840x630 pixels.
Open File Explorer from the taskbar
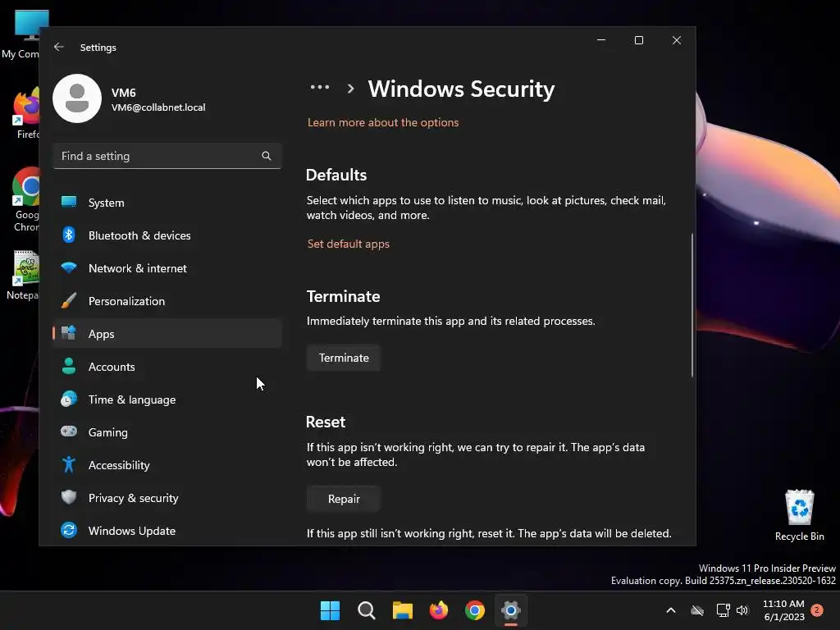[x=402, y=610]
